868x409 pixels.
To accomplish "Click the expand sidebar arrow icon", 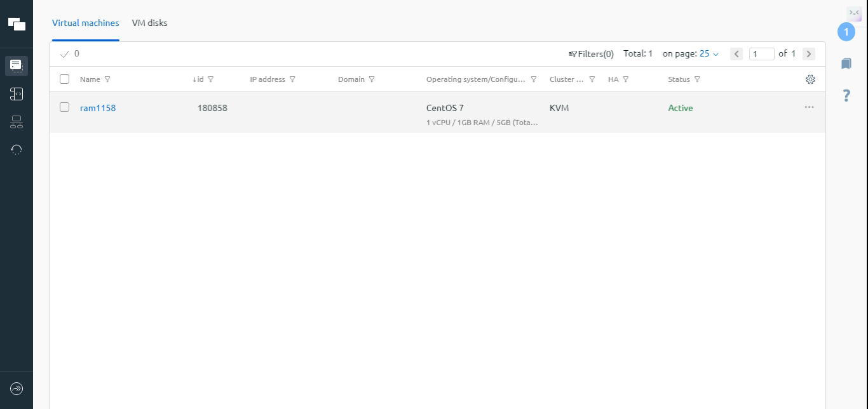I will (x=17, y=389).
